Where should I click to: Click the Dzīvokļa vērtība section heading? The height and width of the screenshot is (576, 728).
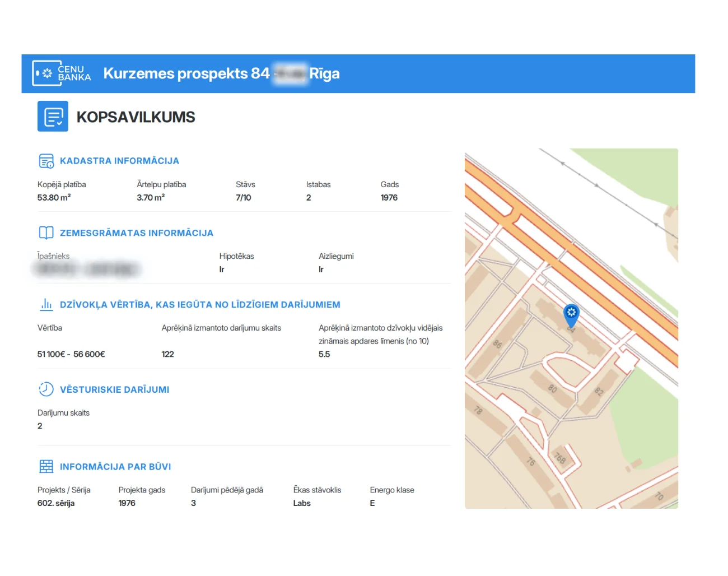200,305
